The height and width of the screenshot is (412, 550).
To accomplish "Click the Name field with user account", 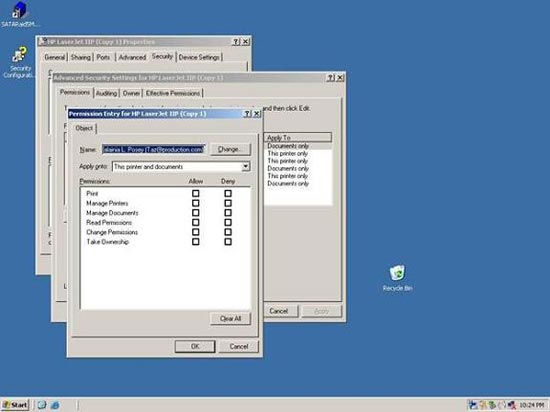I will click(154, 149).
